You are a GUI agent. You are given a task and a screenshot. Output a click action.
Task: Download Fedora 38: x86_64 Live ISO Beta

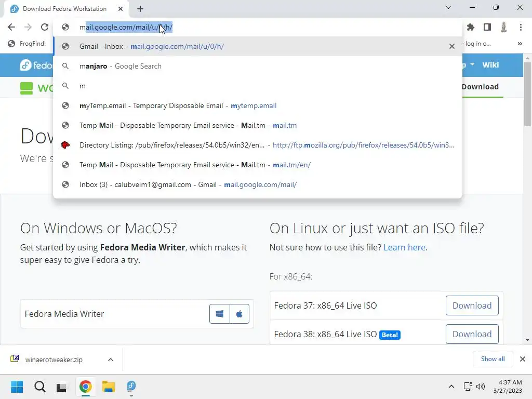click(x=472, y=334)
